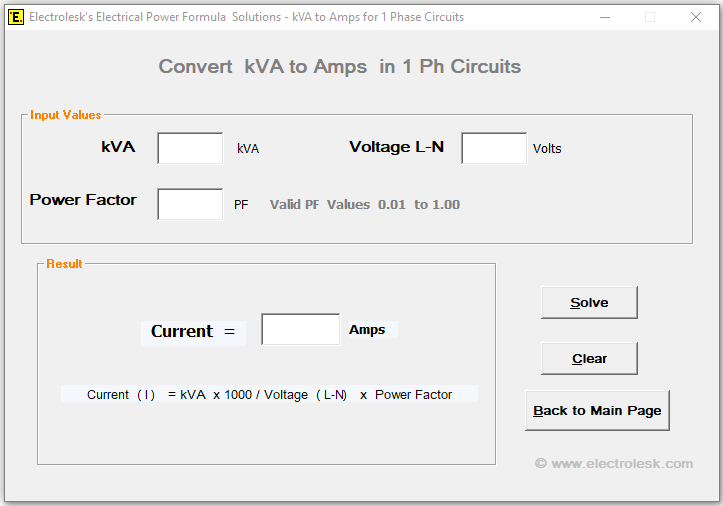Click the Electrolesk app icon in title bar
This screenshot has height=506, width=723.
16,17
